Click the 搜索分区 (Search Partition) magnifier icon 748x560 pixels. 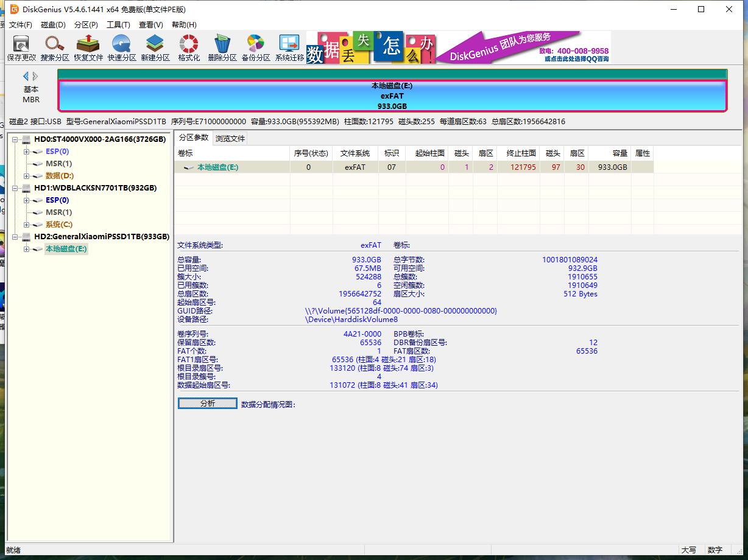coord(55,48)
